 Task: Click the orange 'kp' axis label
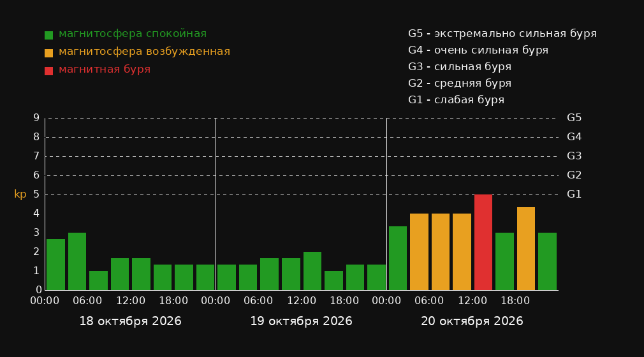(x=20, y=194)
